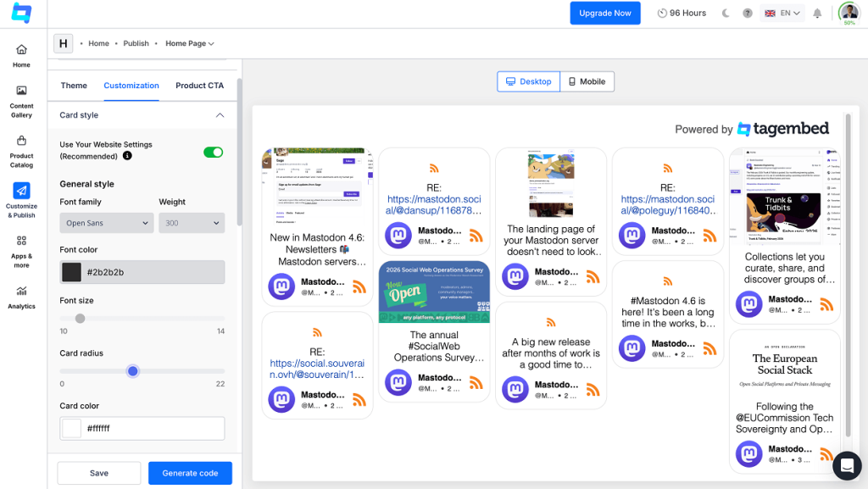Toggle Use Your Website Settings switch
The height and width of the screenshot is (489, 868).
tap(213, 152)
